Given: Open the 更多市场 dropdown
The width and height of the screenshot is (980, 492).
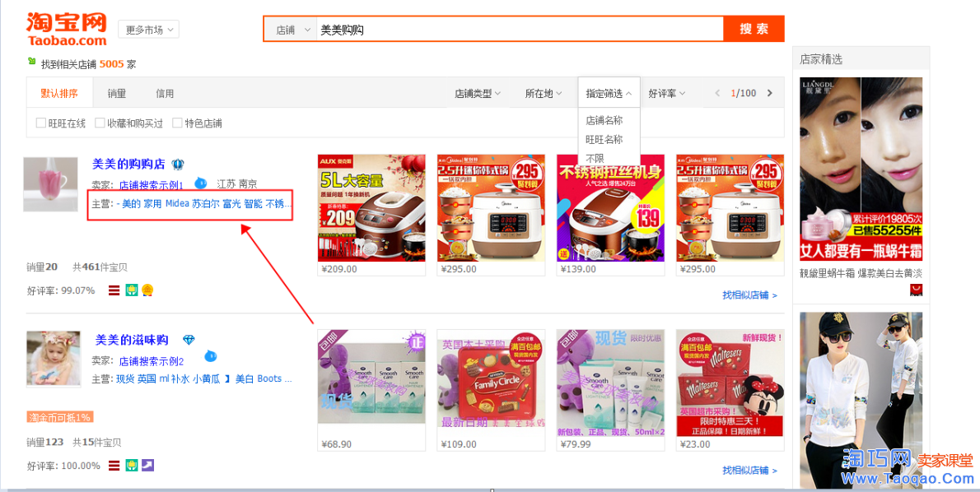Looking at the screenshot, I should (x=149, y=30).
